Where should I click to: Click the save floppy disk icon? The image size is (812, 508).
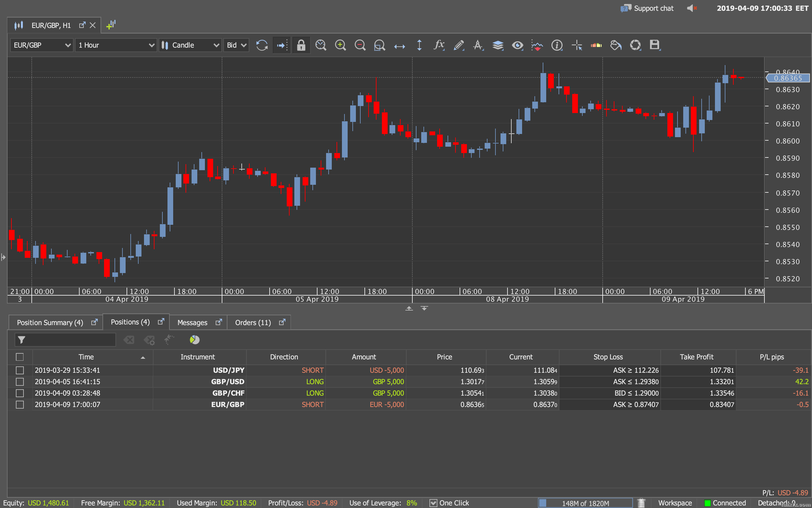(655, 45)
